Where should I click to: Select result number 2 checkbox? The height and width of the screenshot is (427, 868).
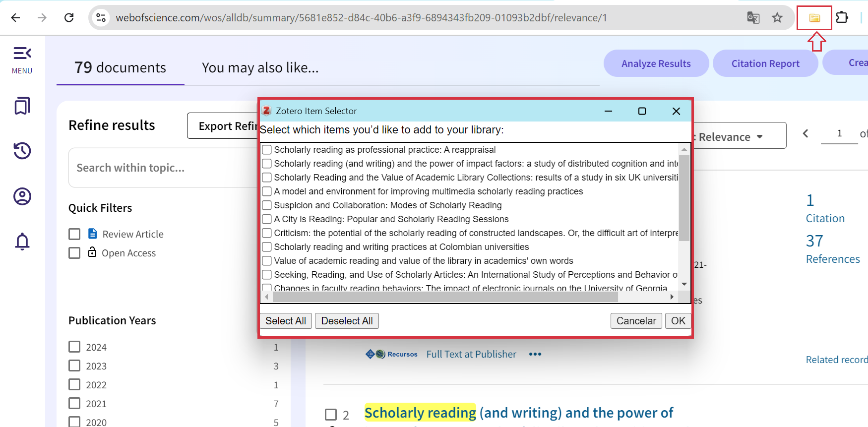pyautogui.click(x=331, y=415)
